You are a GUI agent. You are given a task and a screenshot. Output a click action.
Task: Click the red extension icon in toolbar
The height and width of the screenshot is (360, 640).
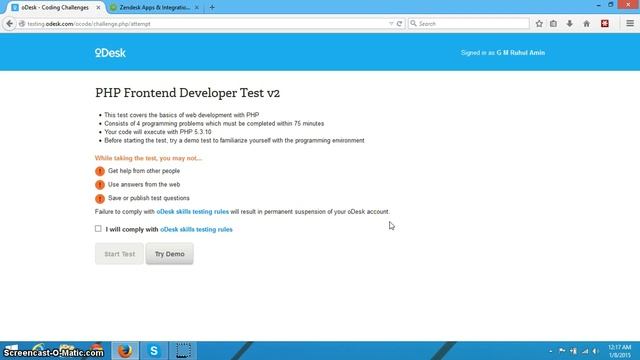(605, 24)
